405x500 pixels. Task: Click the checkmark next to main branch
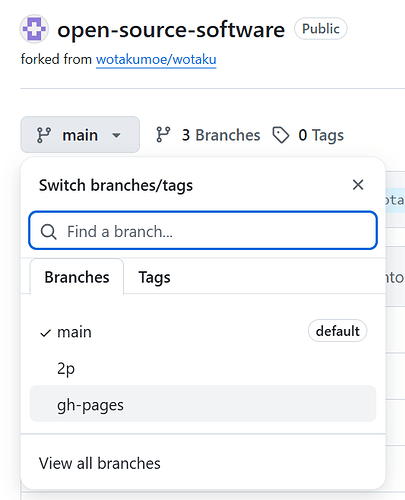click(45, 333)
